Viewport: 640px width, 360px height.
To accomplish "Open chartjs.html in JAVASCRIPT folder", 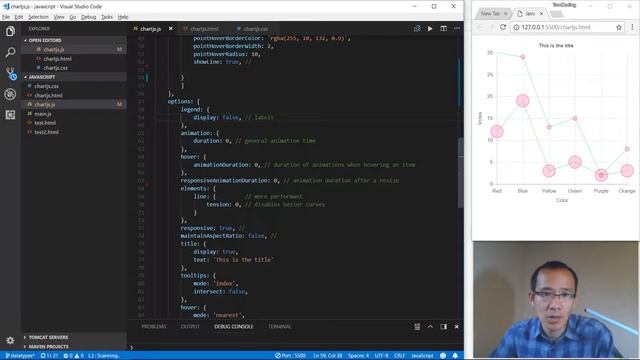I will pyautogui.click(x=48, y=96).
